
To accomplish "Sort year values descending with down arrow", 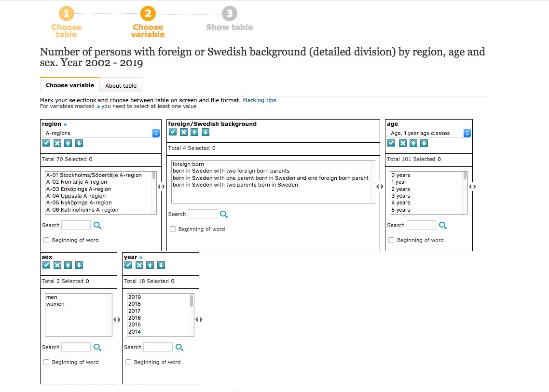I will pos(161,265).
